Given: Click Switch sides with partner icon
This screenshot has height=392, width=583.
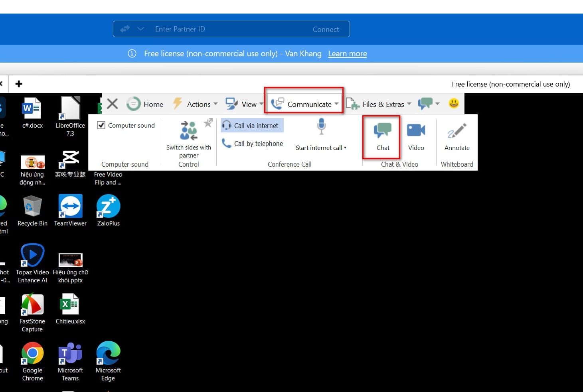Looking at the screenshot, I should [x=188, y=131].
